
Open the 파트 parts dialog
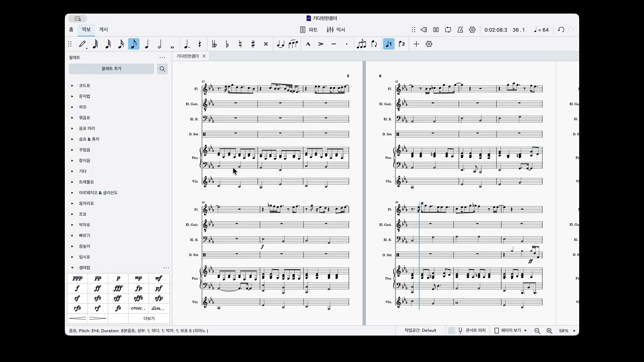309,30
